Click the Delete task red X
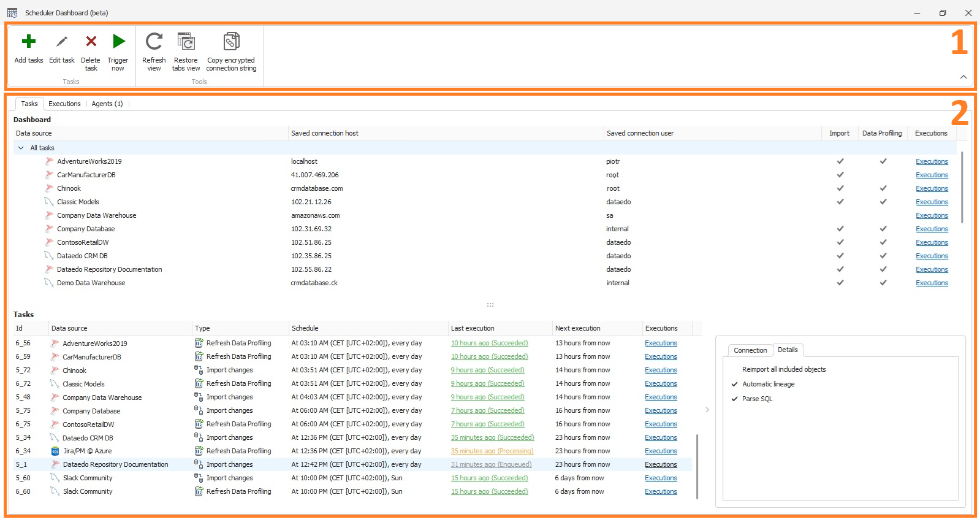Viewport: 980px width, 522px height. 91,41
